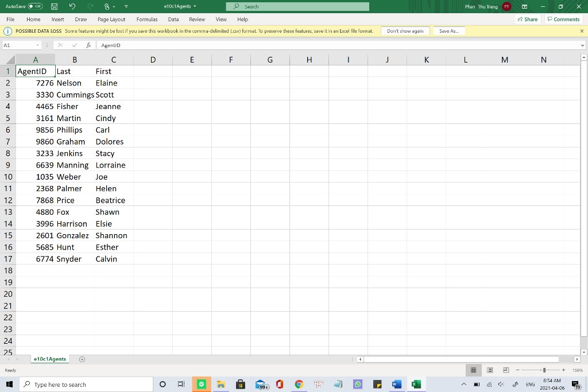
Task: Click the 156% zoom level
Action: click(x=578, y=370)
